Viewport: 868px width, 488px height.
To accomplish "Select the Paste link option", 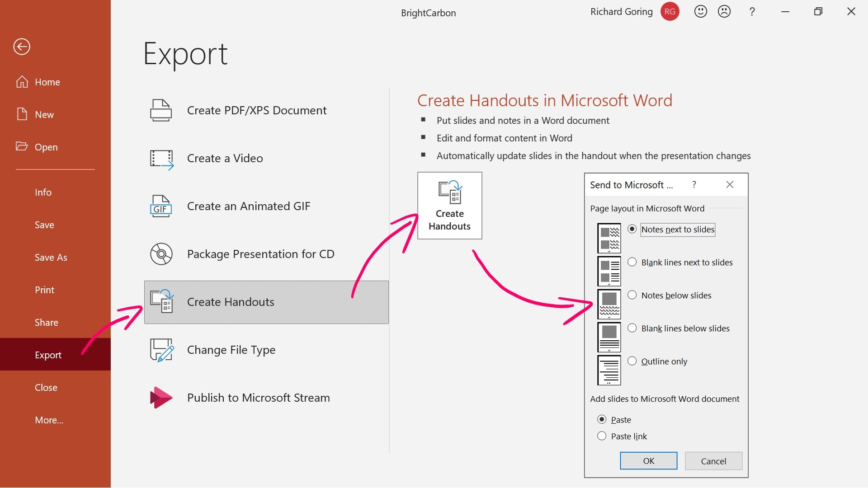I will click(602, 436).
